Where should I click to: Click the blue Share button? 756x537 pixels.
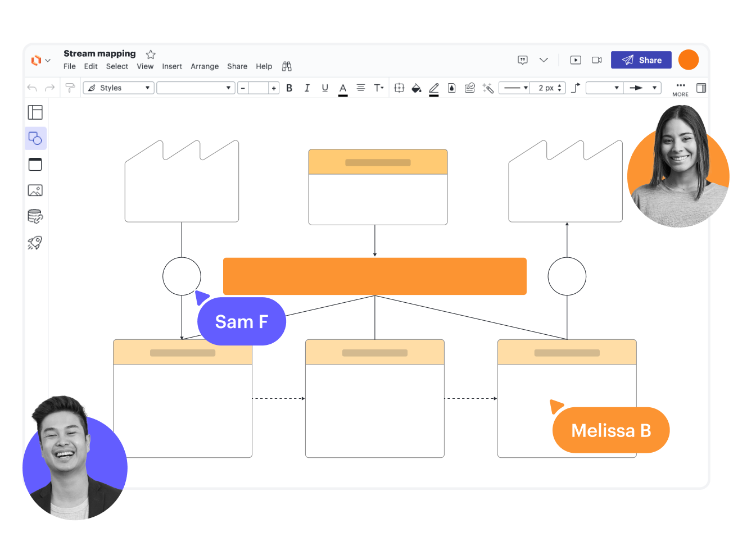click(641, 60)
